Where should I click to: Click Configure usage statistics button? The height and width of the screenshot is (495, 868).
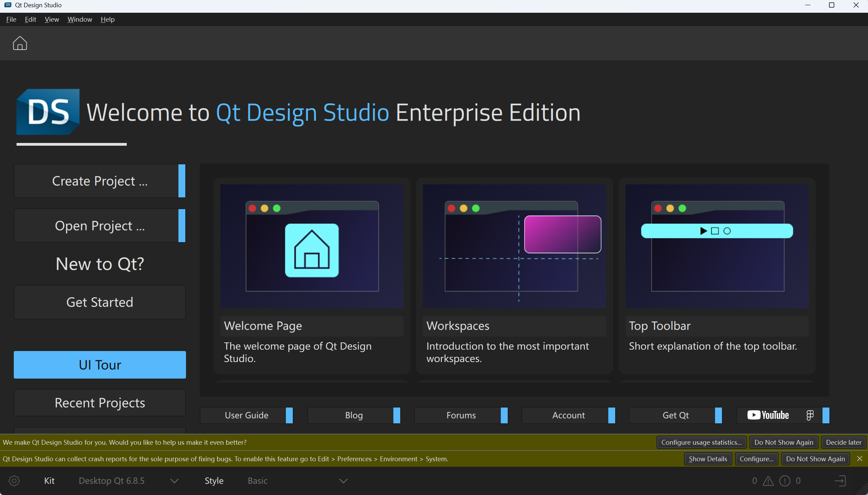[x=701, y=442]
